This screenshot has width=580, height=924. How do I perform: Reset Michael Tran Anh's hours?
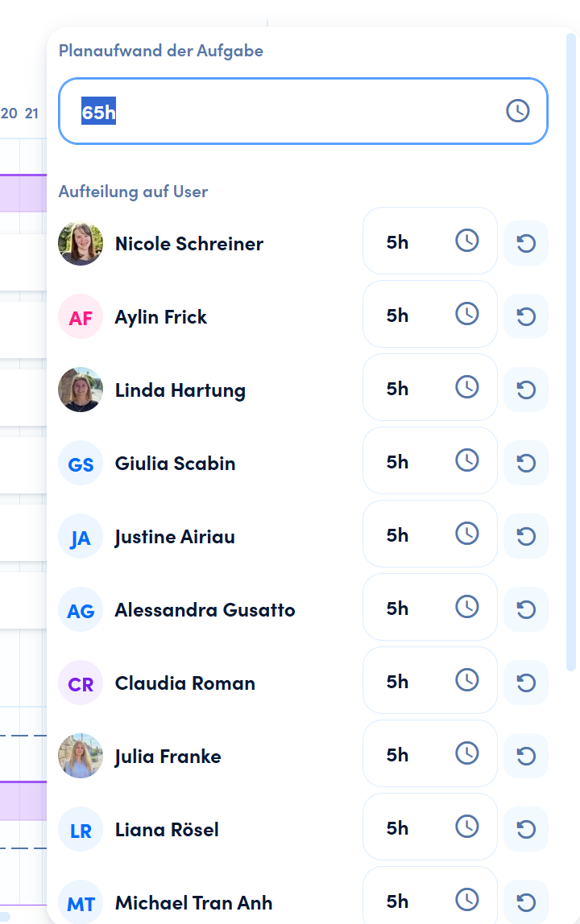coord(526,902)
